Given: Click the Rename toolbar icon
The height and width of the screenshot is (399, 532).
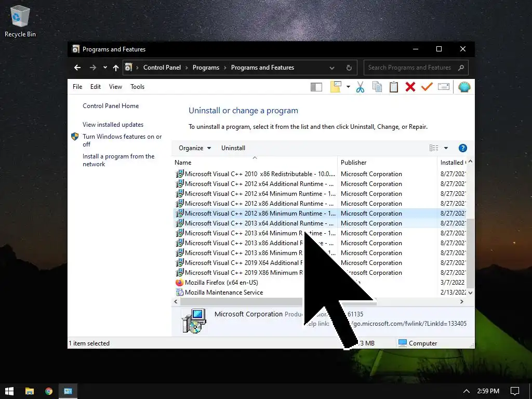Looking at the screenshot, I should tap(444, 87).
